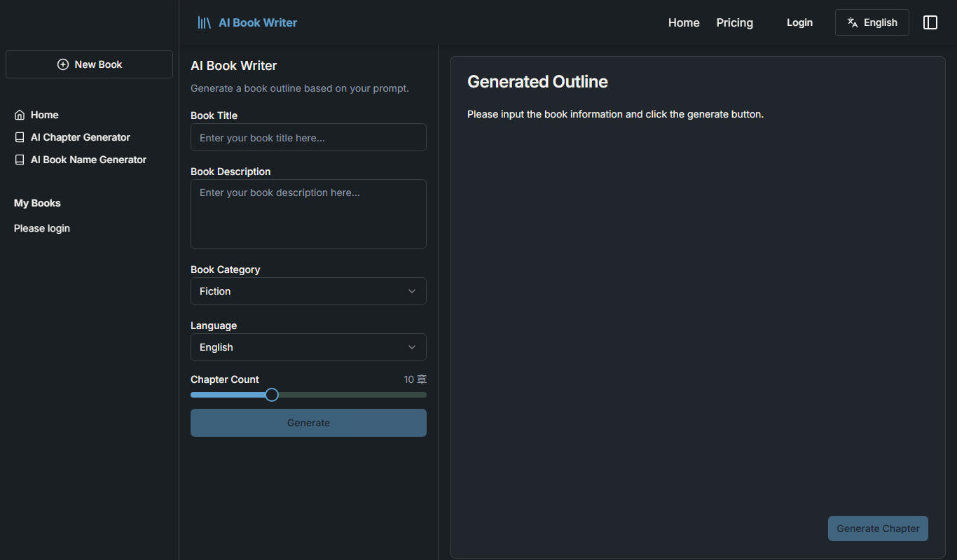Click the Generated Outline heading
The width and height of the screenshot is (957, 560).
537,82
